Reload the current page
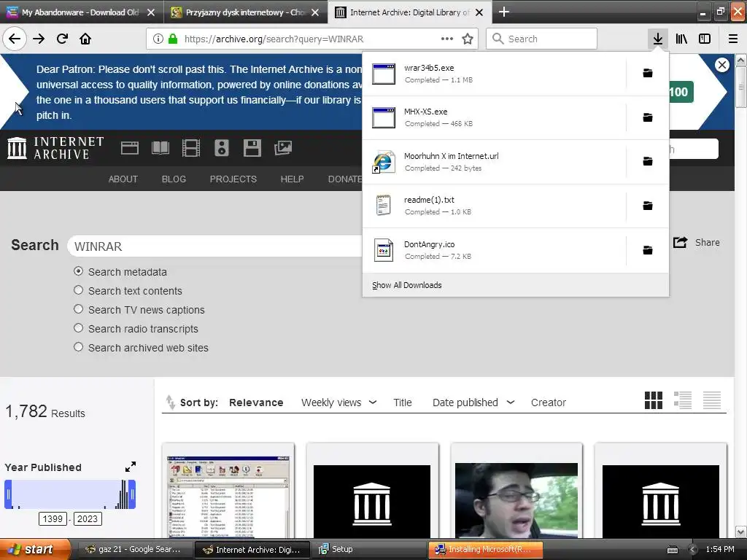Image resolution: width=747 pixels, height=560 pixels. pyautogui.click(x=62, y=39)
